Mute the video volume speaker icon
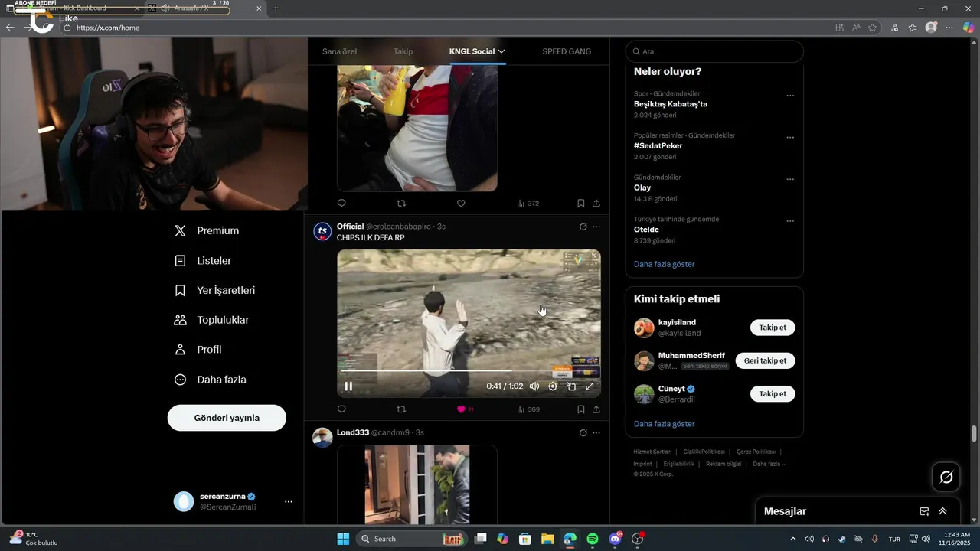Screen dimensions: 980x551 (x=534, y=386)
